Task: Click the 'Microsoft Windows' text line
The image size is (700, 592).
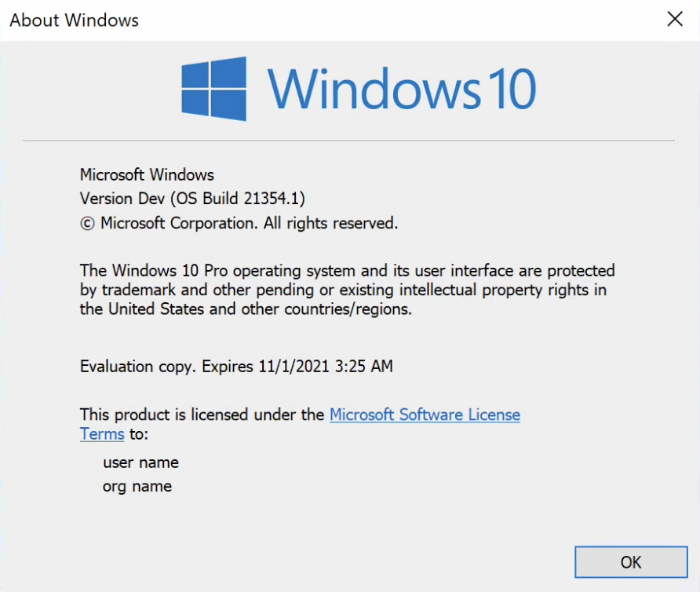Action: 147,175
